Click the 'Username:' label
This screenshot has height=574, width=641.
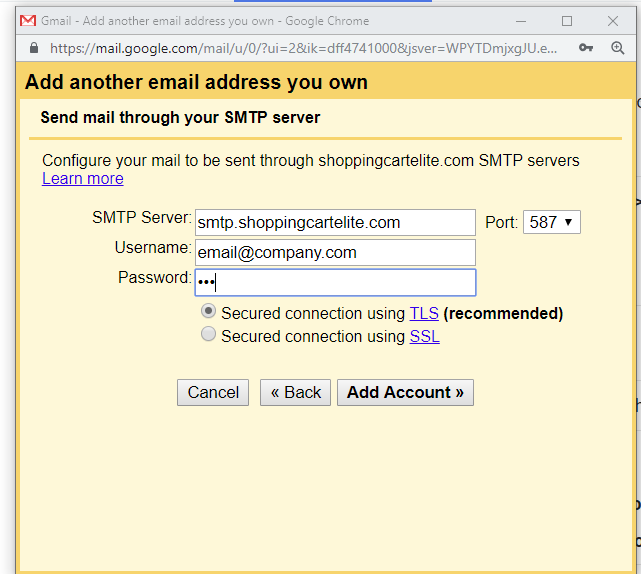pyautogui.click(x=153, y=248)
